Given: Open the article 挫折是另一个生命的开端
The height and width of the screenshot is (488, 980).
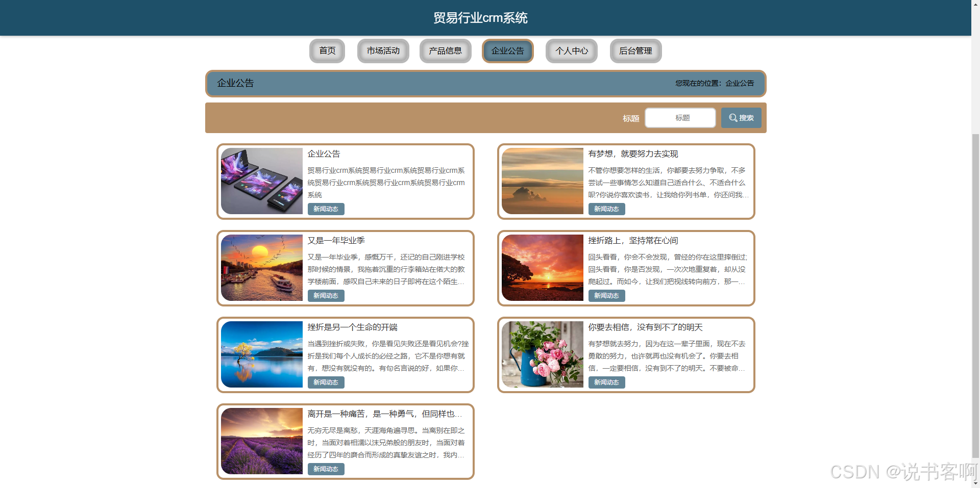Looking at the screenshot, I should pyautogui.click(x=353, y=327).
